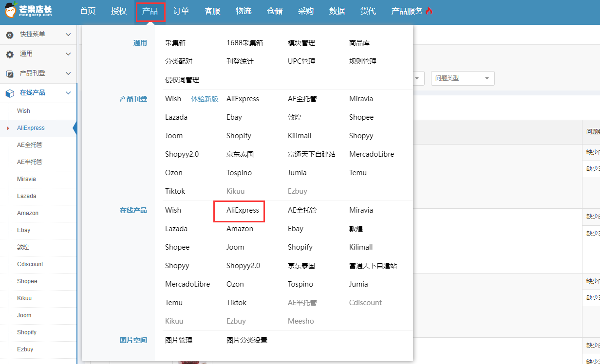Select Miravia under 在线产品 in the menu
Screen dimensions: 600x364
click(x=361, y=210)
